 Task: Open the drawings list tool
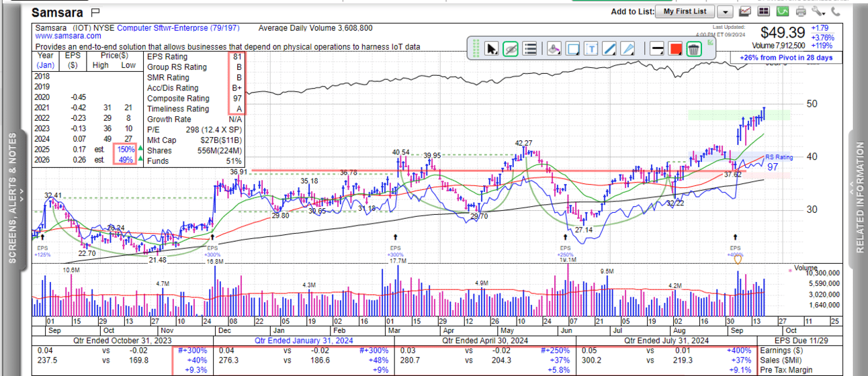[x=529, y=48]
